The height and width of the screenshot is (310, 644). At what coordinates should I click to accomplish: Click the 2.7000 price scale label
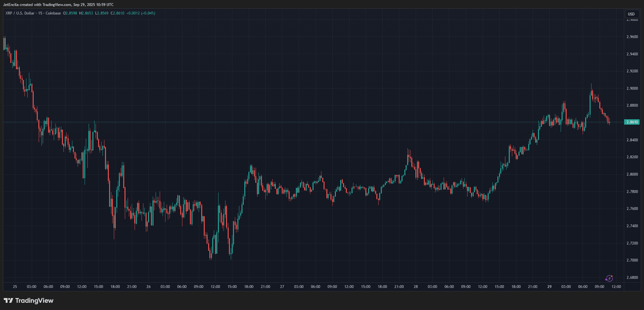[x=632, y=260]
